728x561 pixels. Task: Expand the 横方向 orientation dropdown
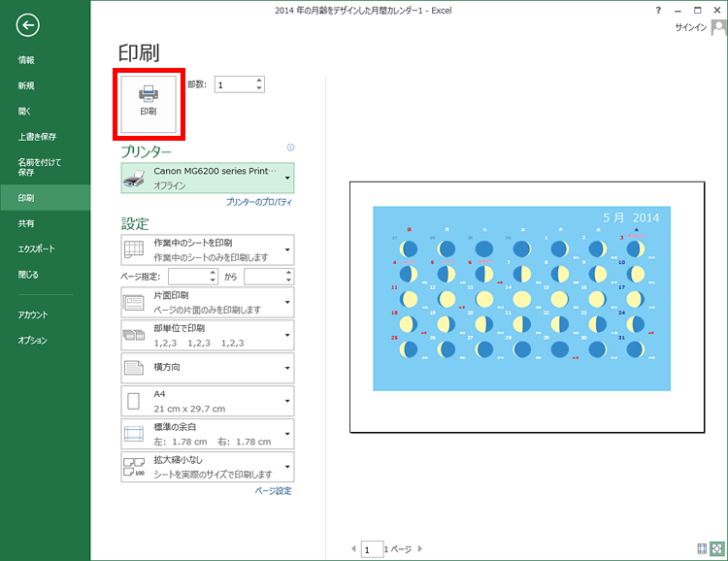click(208, 368)
